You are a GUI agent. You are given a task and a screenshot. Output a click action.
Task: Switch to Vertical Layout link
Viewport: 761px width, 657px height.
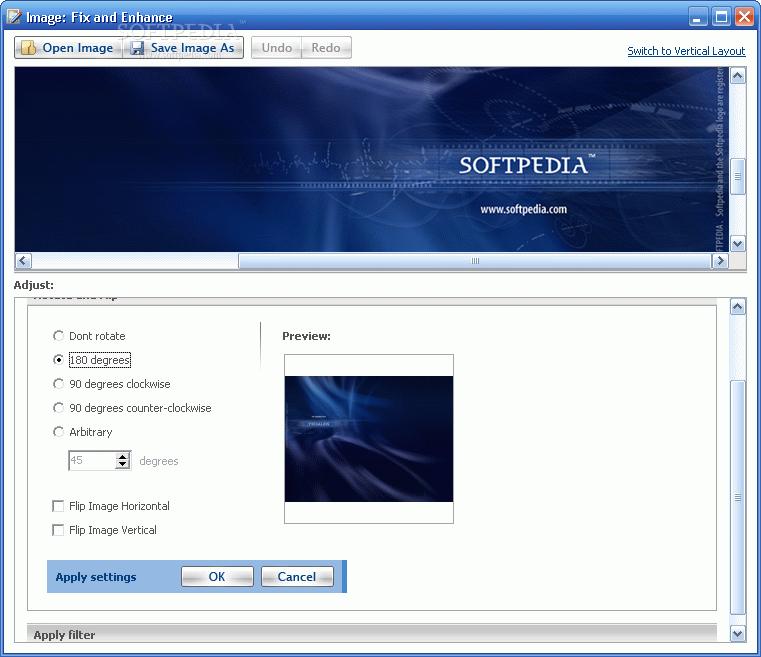pos(686,51)
